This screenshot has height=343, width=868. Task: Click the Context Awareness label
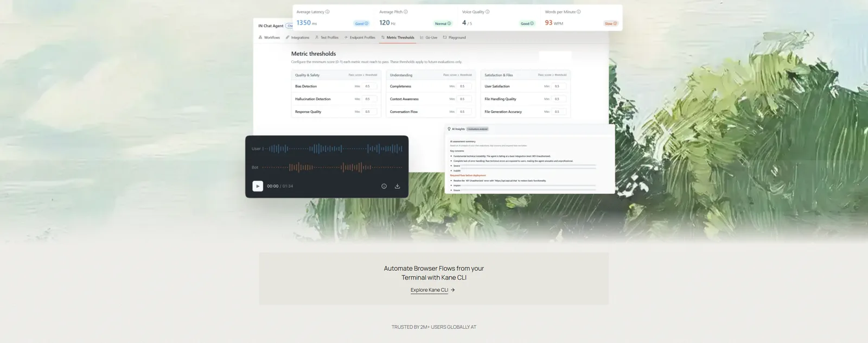point(404,99)
